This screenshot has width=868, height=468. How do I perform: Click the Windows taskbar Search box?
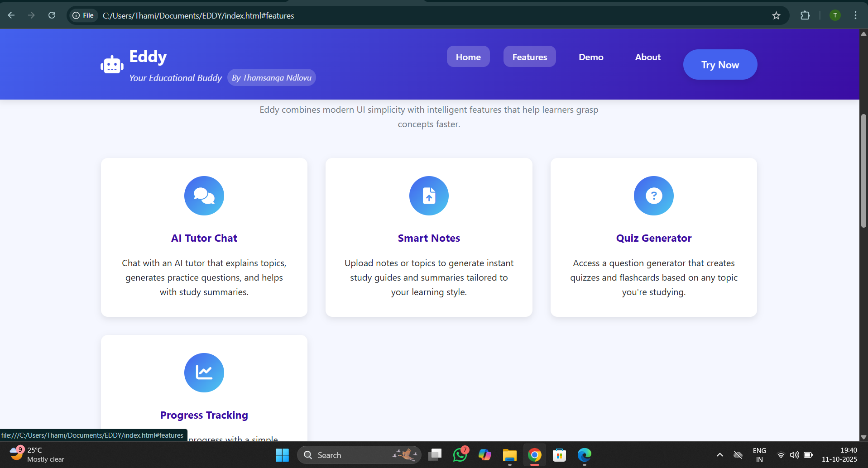pyautogui.click(x=359, y=455)
